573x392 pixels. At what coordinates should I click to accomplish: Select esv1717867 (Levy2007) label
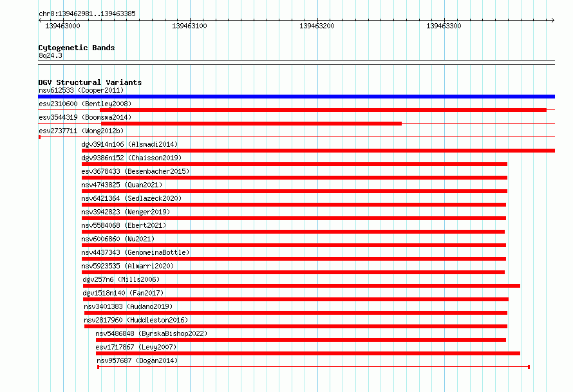point(136,347)
